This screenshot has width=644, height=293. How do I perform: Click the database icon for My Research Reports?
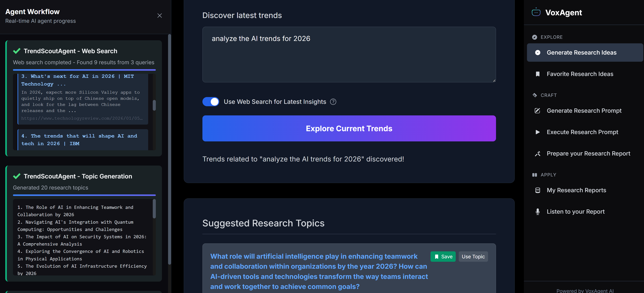pyautogui.click(x=538, y=190)
